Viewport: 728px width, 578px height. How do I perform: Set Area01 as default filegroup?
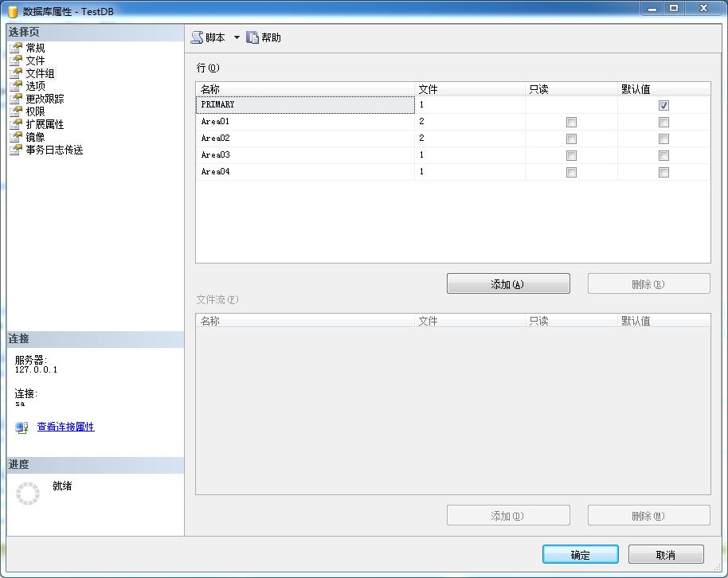(x=663, y=122)
